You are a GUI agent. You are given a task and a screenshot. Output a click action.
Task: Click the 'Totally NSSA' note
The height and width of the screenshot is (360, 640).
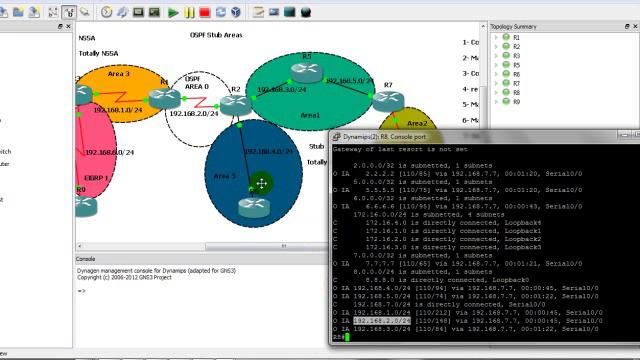coord(98,53)
